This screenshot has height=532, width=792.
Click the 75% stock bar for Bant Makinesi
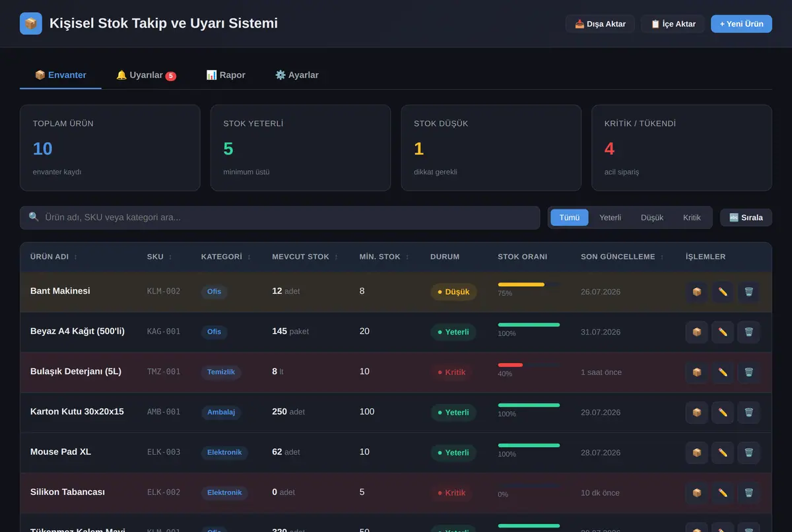pos(529,284)
